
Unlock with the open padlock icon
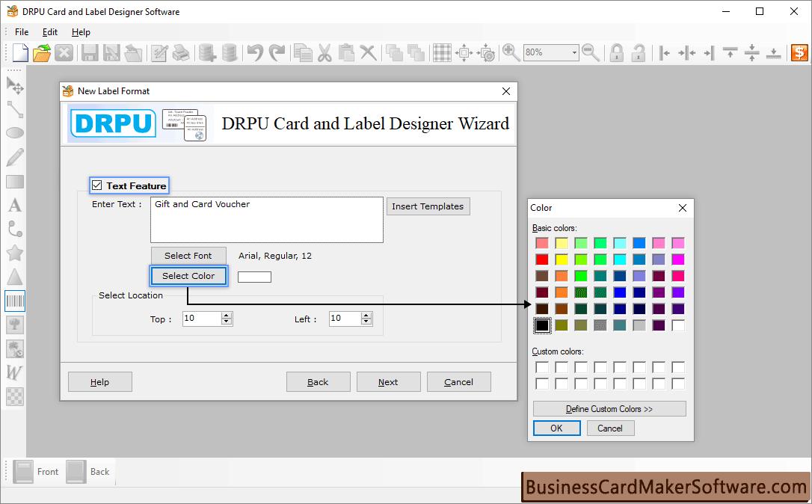coord(639,53)
